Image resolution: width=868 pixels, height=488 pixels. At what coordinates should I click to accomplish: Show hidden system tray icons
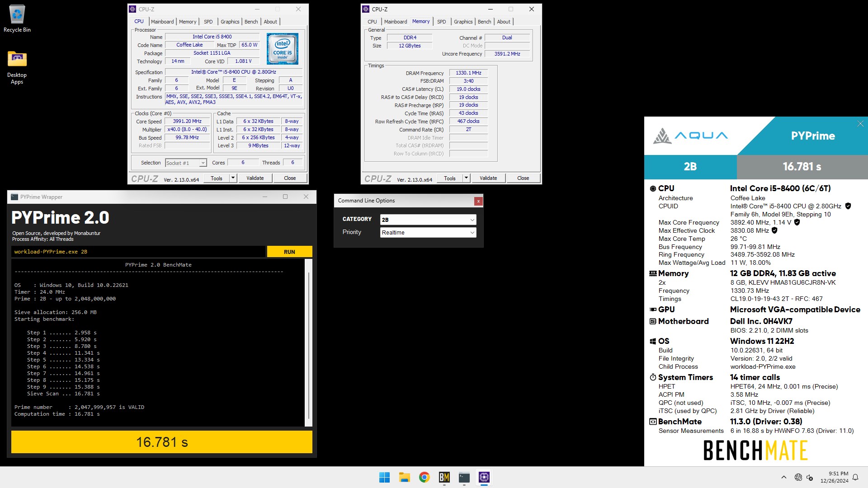point(784,477)
